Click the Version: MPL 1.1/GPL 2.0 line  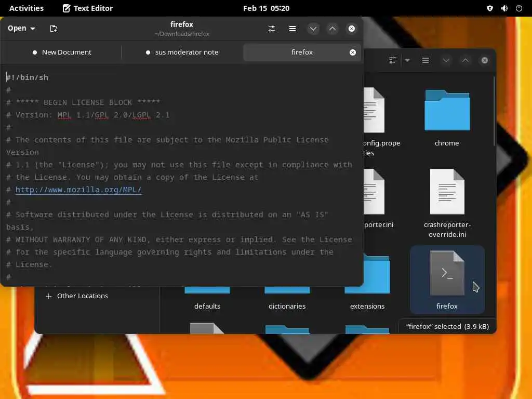[88, 115]
